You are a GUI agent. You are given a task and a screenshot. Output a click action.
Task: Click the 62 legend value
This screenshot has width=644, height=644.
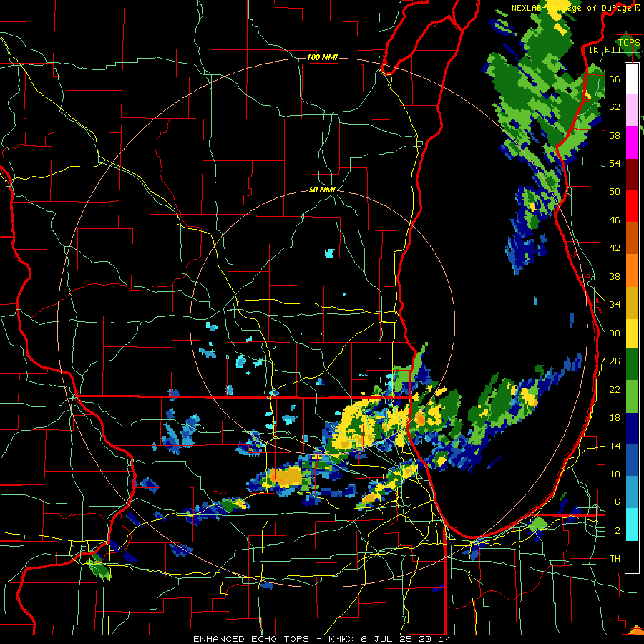615,107
